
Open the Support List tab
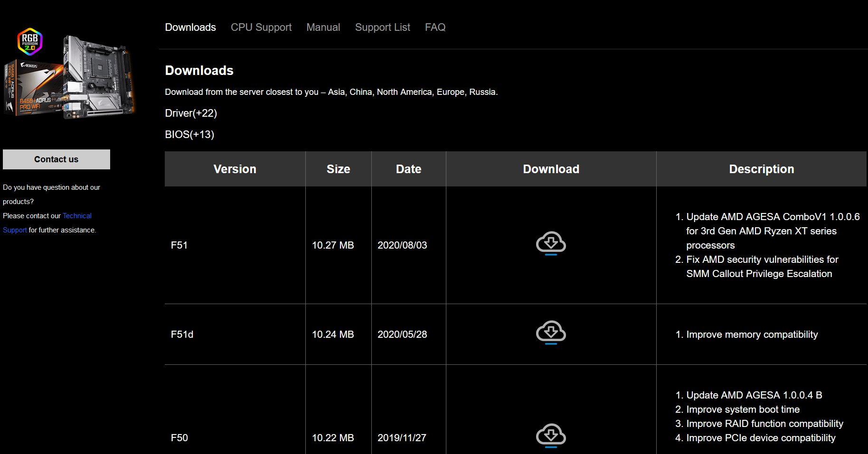click(383, 27)
